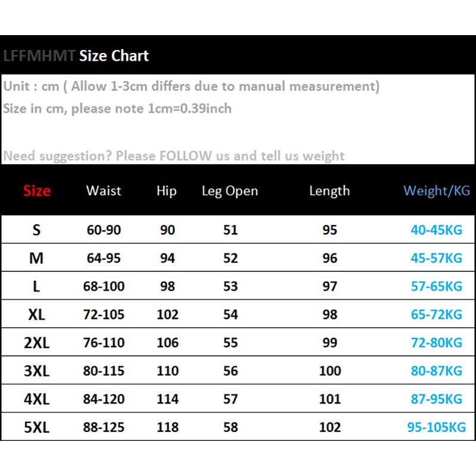Click the blue 'Weight/KG' column header

pyautogui.click(x=437, y=191)
